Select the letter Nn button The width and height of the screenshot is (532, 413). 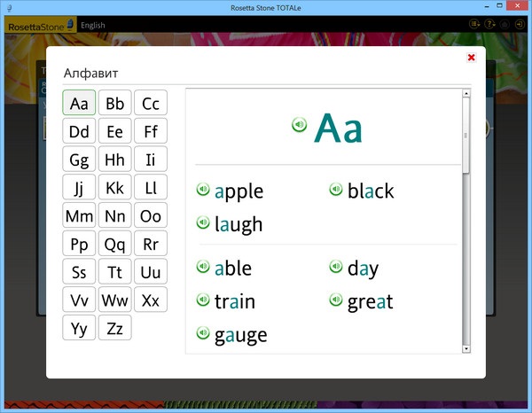point(115,215)
